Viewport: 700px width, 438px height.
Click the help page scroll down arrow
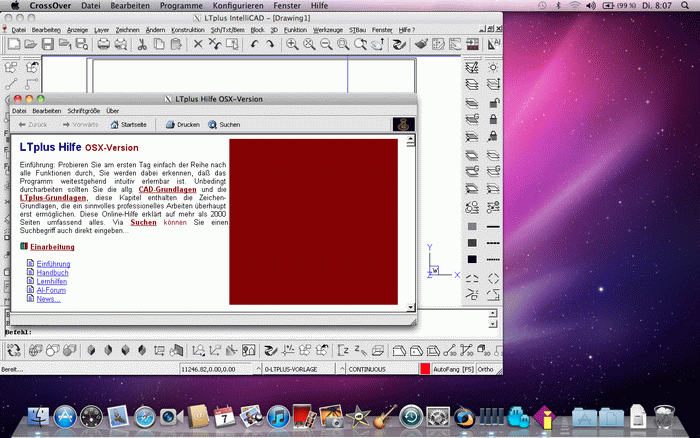410,307
